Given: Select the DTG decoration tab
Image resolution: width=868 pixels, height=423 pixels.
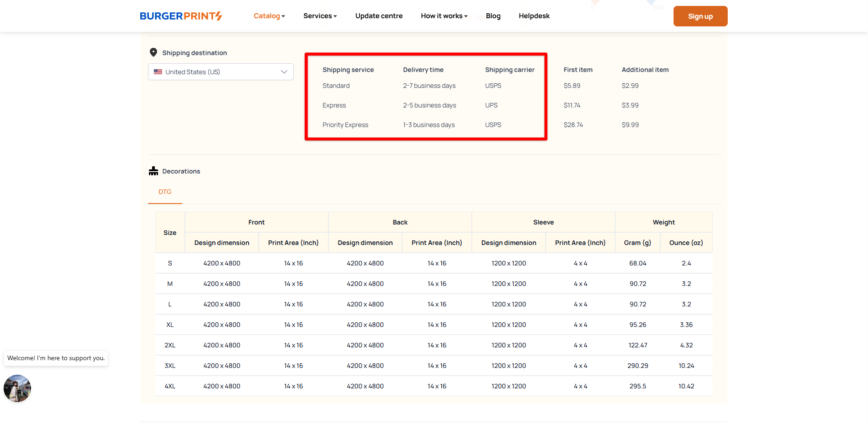Looking at the screenshot, I should pyautogui.click(x=165, y=192).
